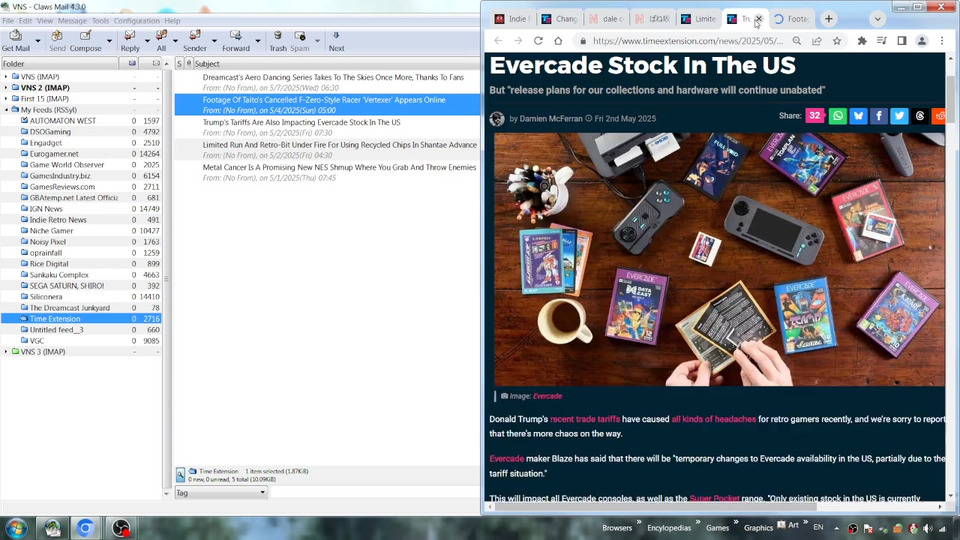Viewport: 960px width, 540px height.
Task: Share article via Threads icon
Action: [x=920, y=116]
